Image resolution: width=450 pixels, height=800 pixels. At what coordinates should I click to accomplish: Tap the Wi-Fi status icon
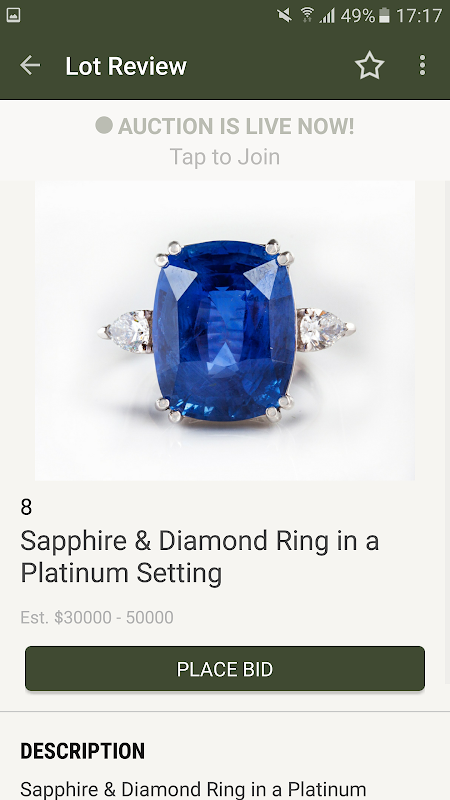point(307,15)
